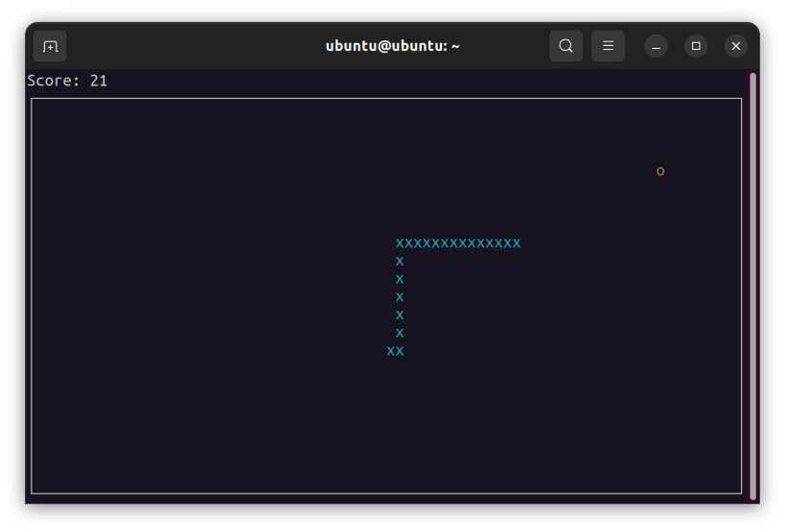Click the 'Score: 21' text
Viewport: 785px width, 532px height.
67,81
